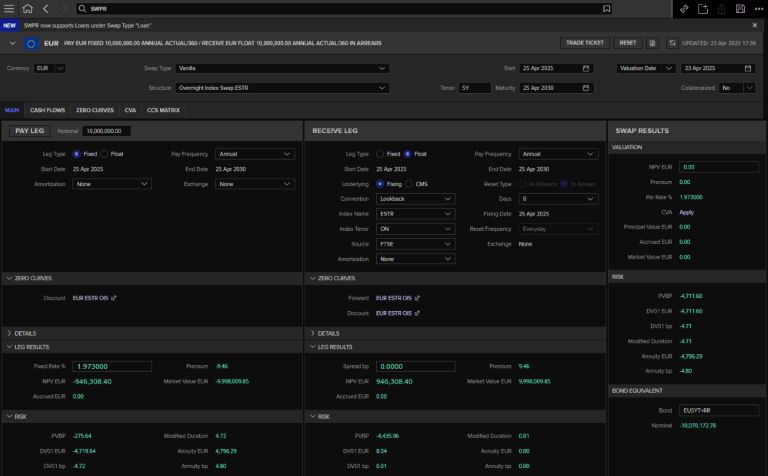This screenshot has width=768, height=476.
Task: Open Pay Leg Exchange dropdown
Action: pyautogui.click(x=255, y=184)
